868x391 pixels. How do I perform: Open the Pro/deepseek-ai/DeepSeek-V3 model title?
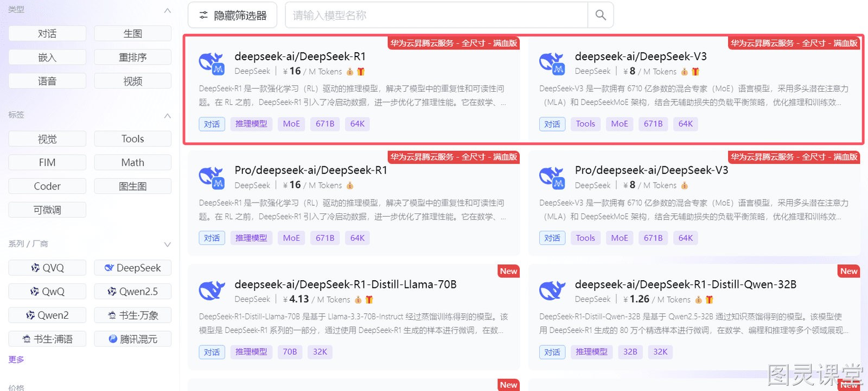pyautogui.click(x=652, y=171)
